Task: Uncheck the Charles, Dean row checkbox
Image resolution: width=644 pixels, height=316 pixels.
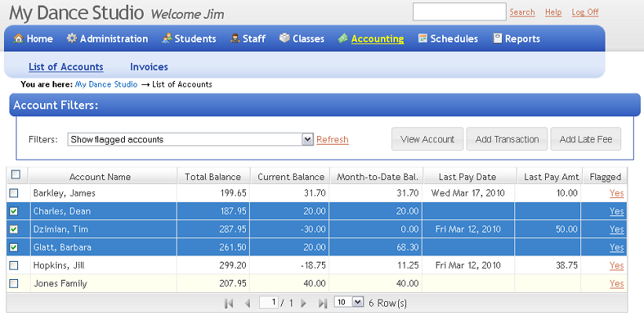Action: 14,211
